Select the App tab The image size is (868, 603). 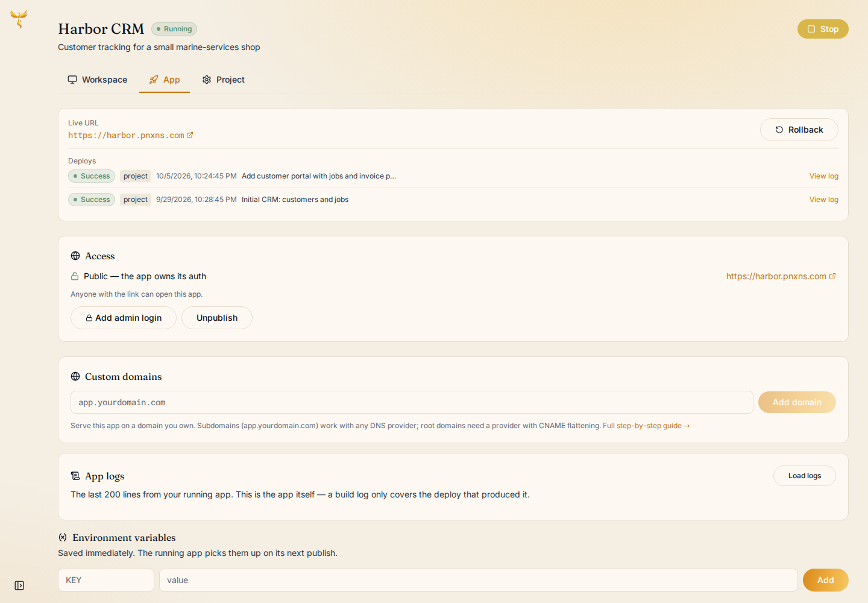point(165,80)
